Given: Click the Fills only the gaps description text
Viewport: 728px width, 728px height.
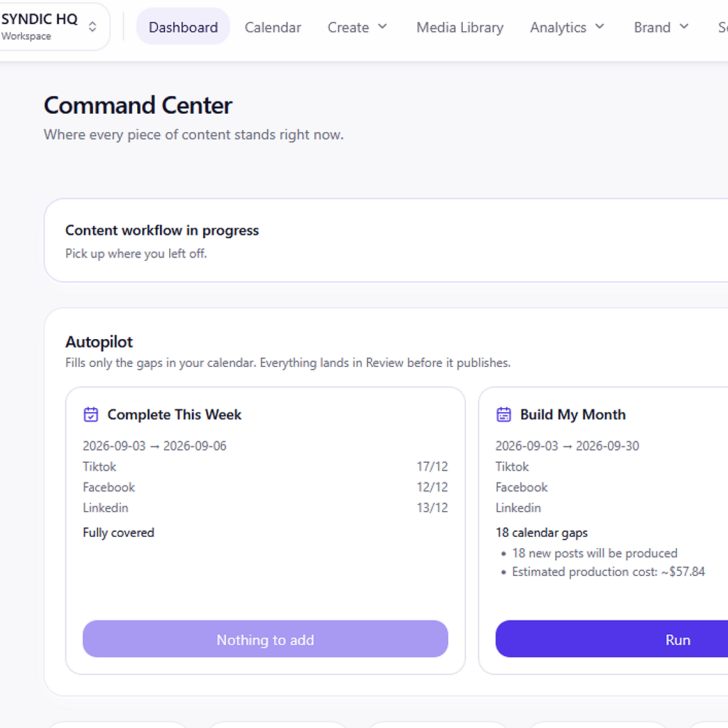Looking at the screenshot, I should (288, 363).
